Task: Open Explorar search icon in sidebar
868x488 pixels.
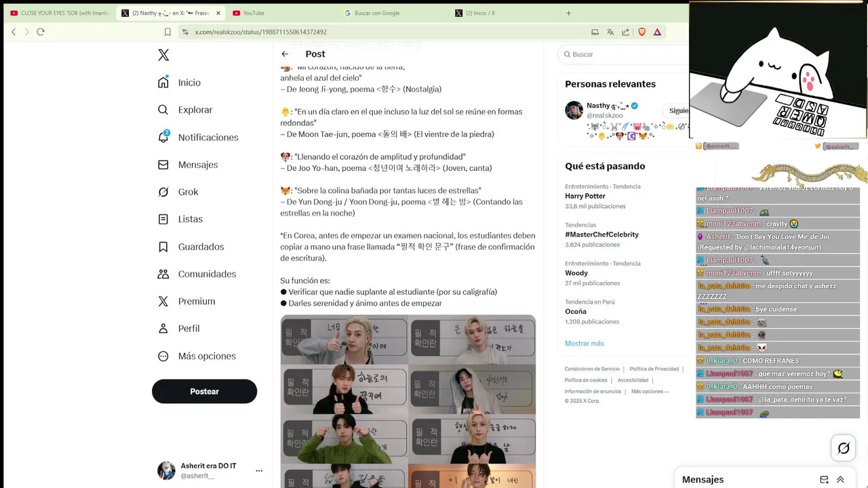Action: (163, 110)
